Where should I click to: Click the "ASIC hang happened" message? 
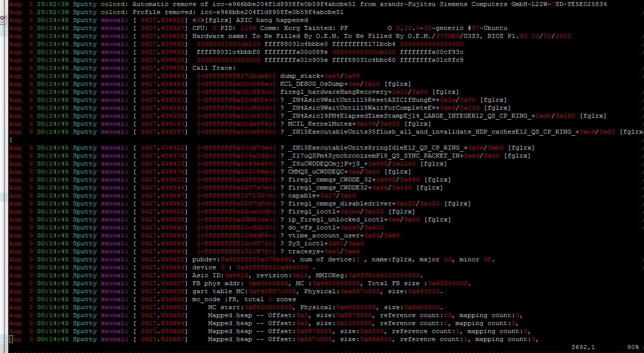click(x=272, y=20)
